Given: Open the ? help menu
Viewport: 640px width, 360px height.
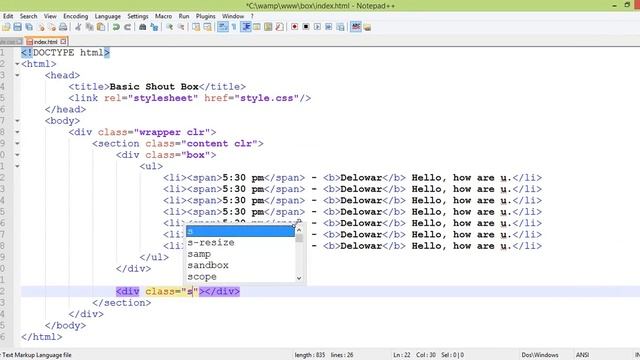Looking at the screenshot, I should (x=252, y=16).
